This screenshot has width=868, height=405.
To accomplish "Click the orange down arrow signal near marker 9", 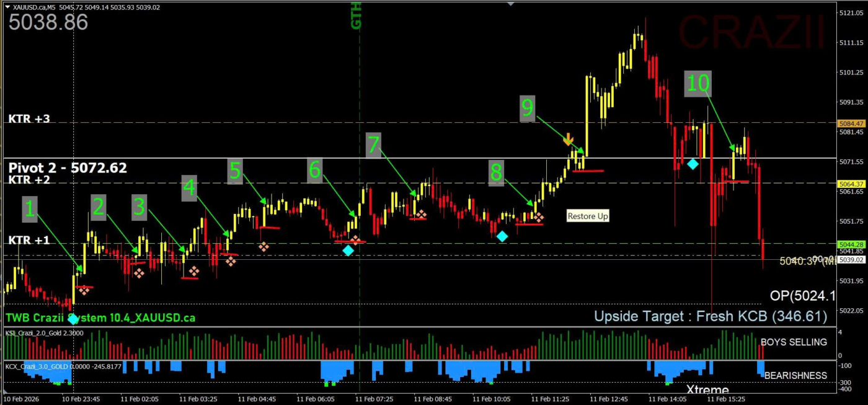I will (568, 139).
